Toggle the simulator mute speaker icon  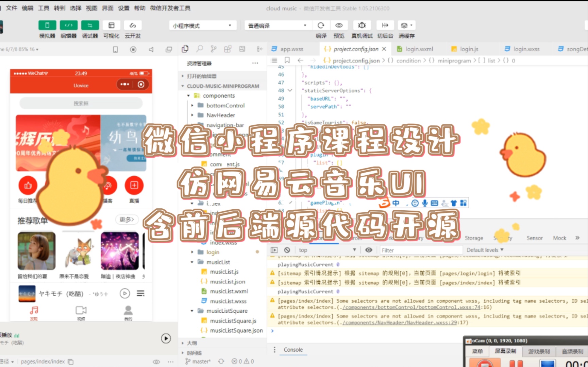tap(151, 50)
